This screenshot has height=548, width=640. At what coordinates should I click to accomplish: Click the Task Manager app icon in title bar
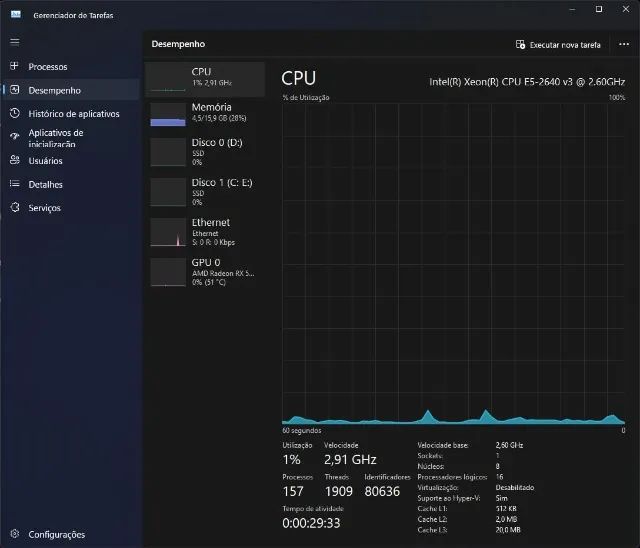[x=16, y=15]
